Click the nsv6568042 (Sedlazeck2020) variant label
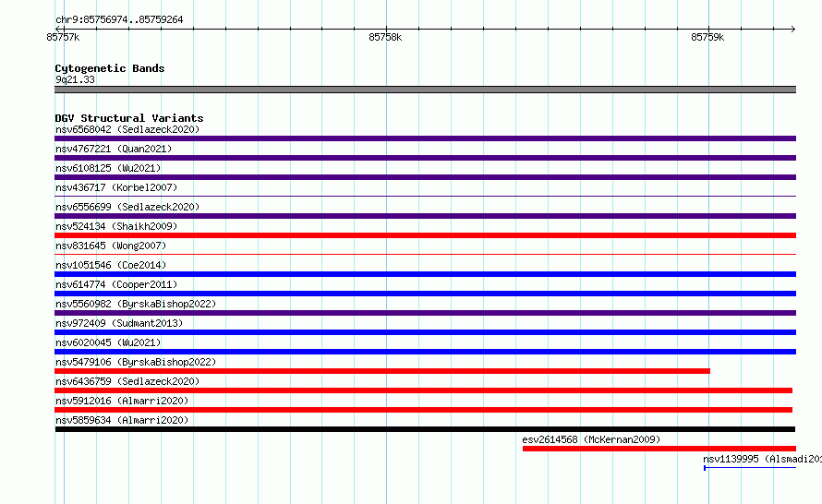The width and height of the screenshot is (822, 504). [127, 129]
